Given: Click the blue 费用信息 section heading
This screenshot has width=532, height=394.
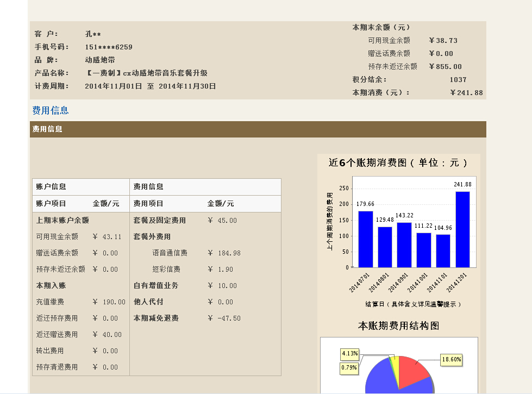Looking at the screenshot, I should (x=51, y=111).
